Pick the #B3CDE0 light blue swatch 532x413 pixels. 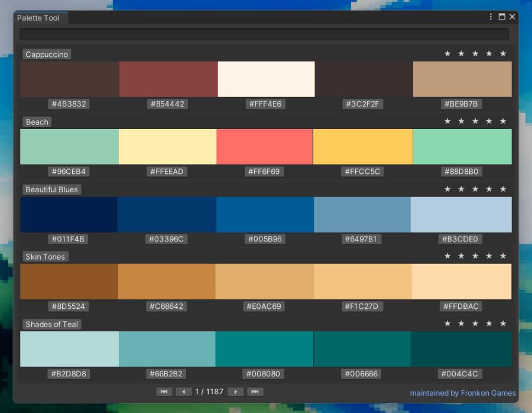tap(461, 215)
